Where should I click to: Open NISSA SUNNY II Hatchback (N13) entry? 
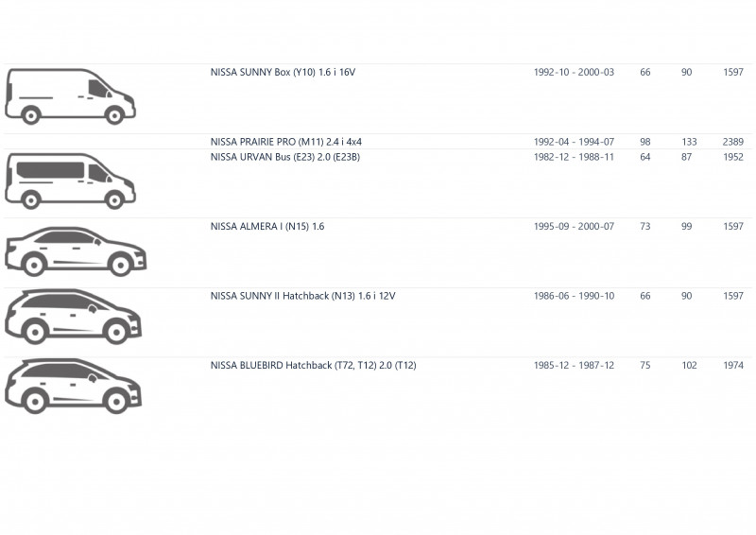click(302, 296)
